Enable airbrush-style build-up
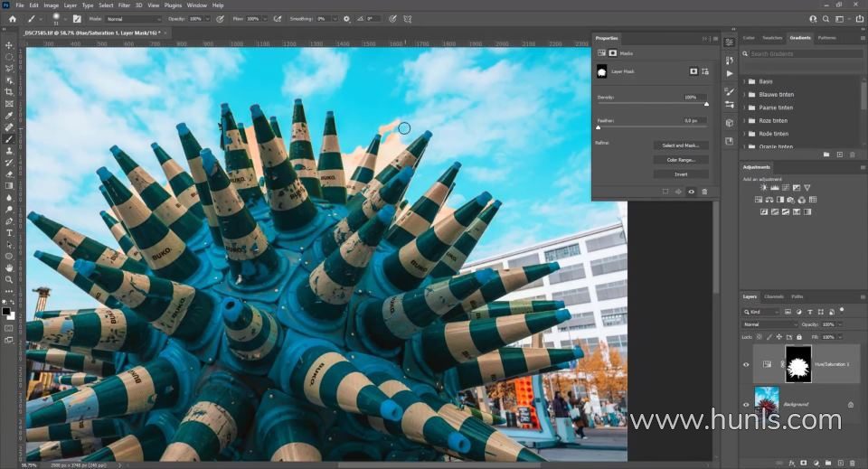 [x=278, y=19]
